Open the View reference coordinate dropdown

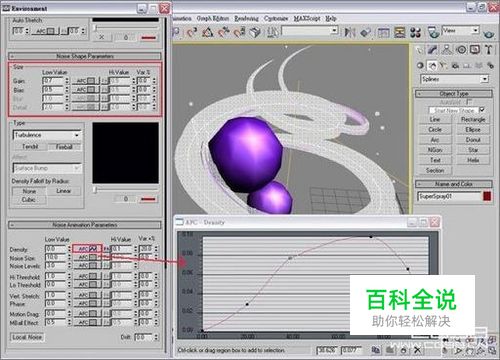coord(461,31)
